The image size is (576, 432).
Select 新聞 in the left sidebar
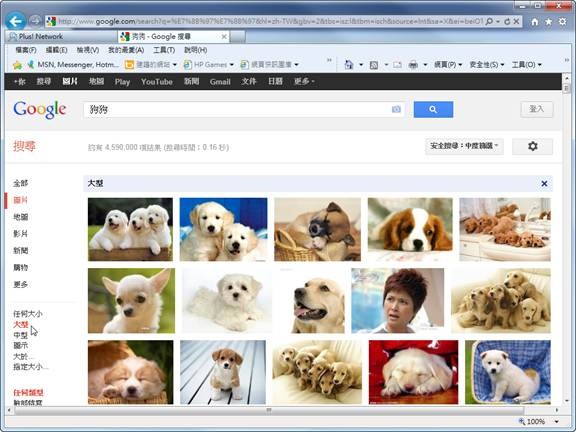[x=21, y=251]
